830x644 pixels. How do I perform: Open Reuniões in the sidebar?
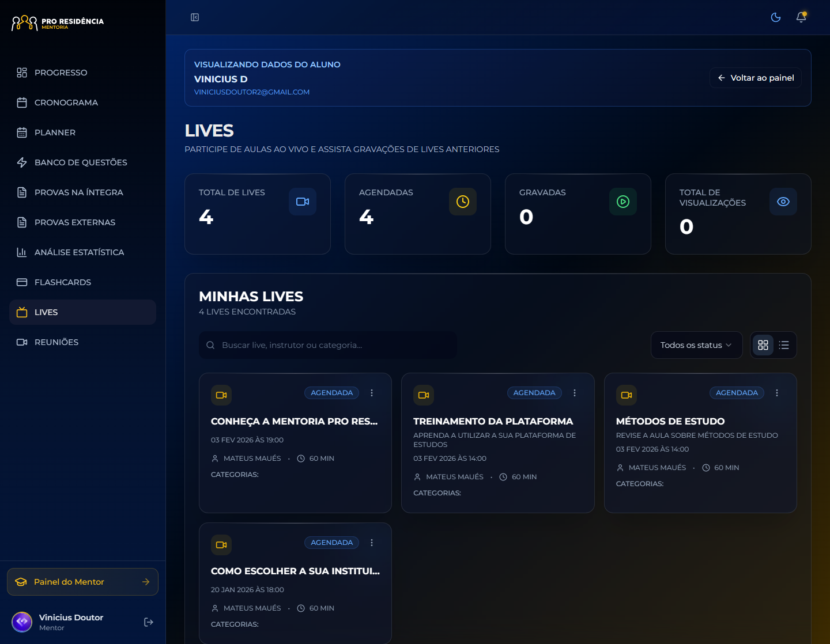click(82, 342)
